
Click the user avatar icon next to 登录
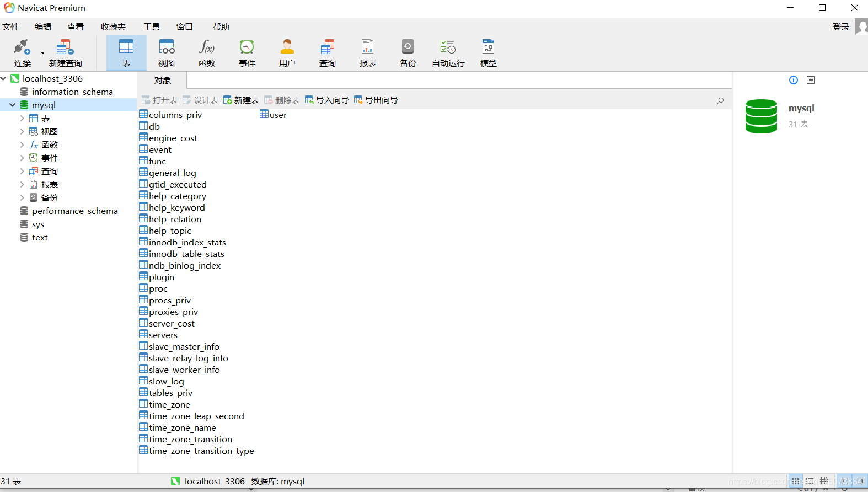click(x=861, y=26)
